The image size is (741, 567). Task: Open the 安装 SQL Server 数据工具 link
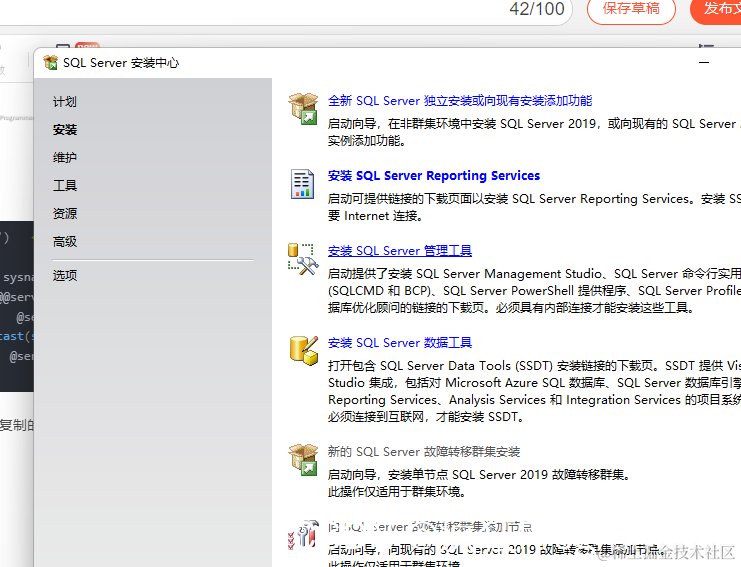tap(400, 343)
